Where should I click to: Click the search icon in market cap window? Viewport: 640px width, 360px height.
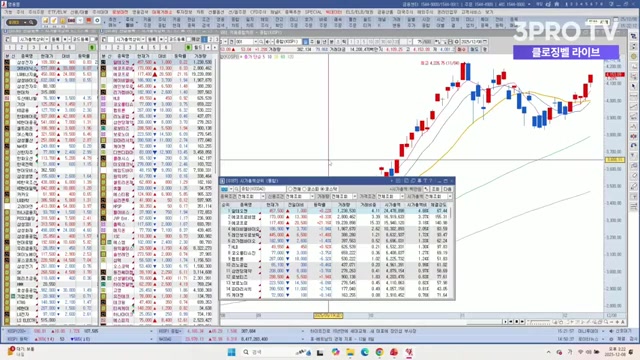click(x=236, y=189)
